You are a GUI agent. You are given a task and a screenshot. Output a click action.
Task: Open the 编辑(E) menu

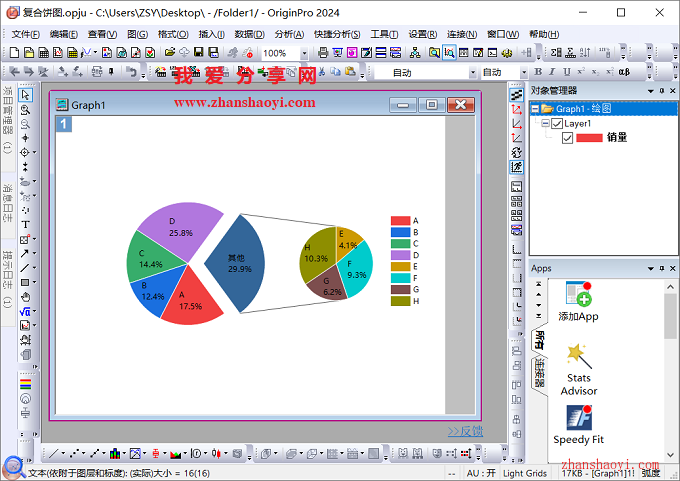click(64, 34)
